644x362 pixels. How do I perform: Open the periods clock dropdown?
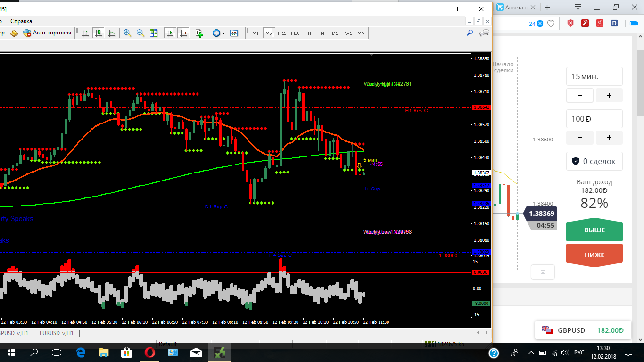pos(218,33)
